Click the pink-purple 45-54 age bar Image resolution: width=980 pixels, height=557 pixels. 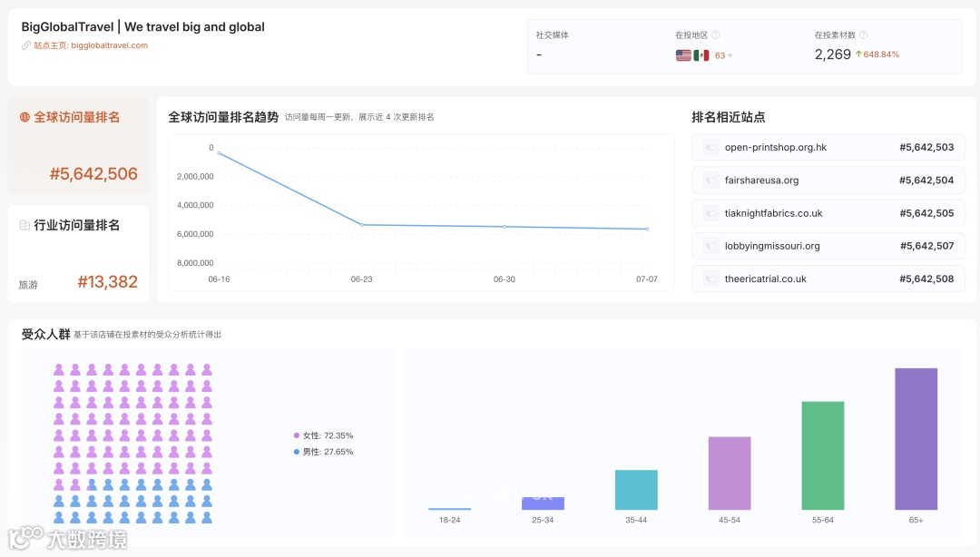point(730,474)
